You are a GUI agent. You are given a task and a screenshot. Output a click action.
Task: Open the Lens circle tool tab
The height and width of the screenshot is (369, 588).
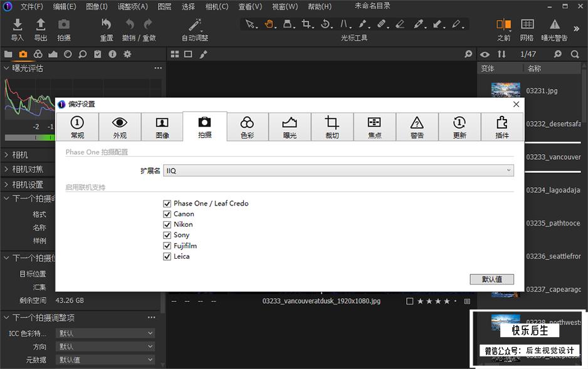tap(68, 55)
